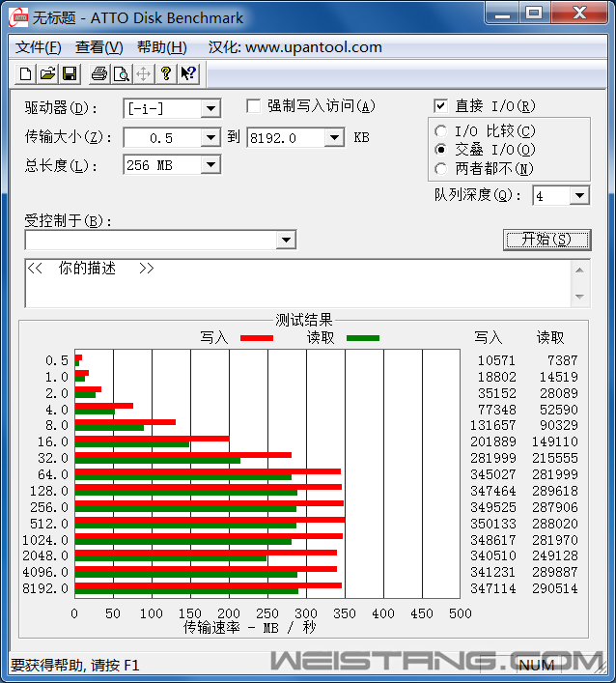Click the NUM indicator in status bar
The height and width of the screenshot is (683, 616).
[x=536, y=666]
